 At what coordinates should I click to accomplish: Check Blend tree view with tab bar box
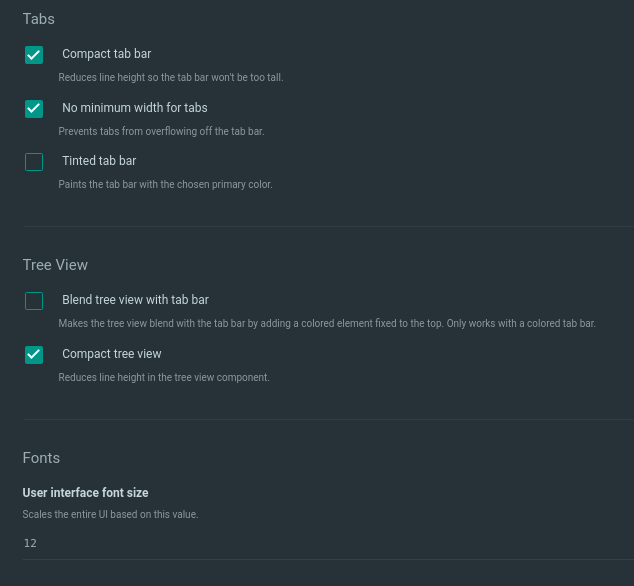[34, 301]
